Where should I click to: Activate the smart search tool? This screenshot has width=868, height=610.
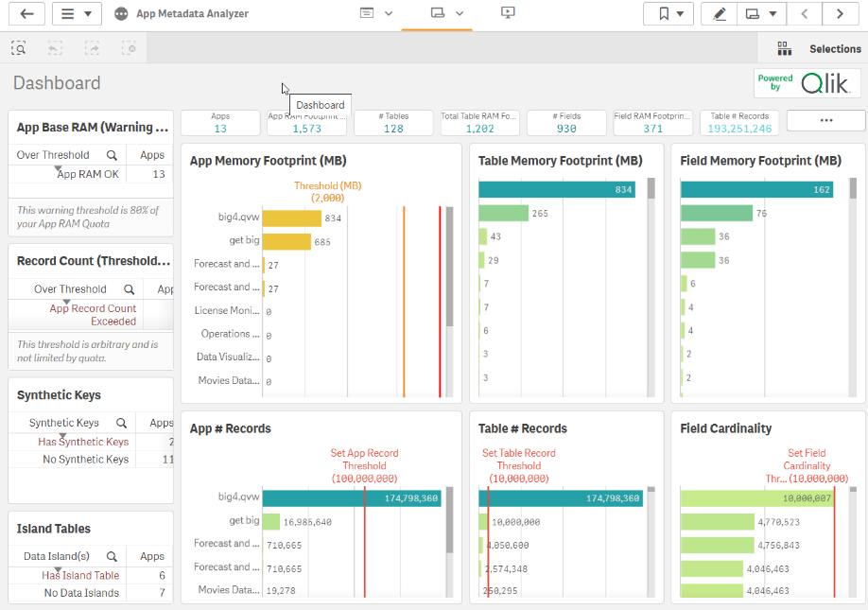point(19,48)
